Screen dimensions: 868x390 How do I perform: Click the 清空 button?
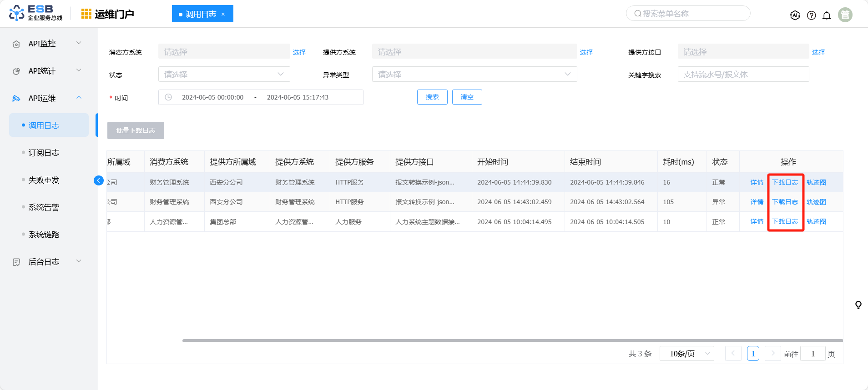tap(467, 97)
